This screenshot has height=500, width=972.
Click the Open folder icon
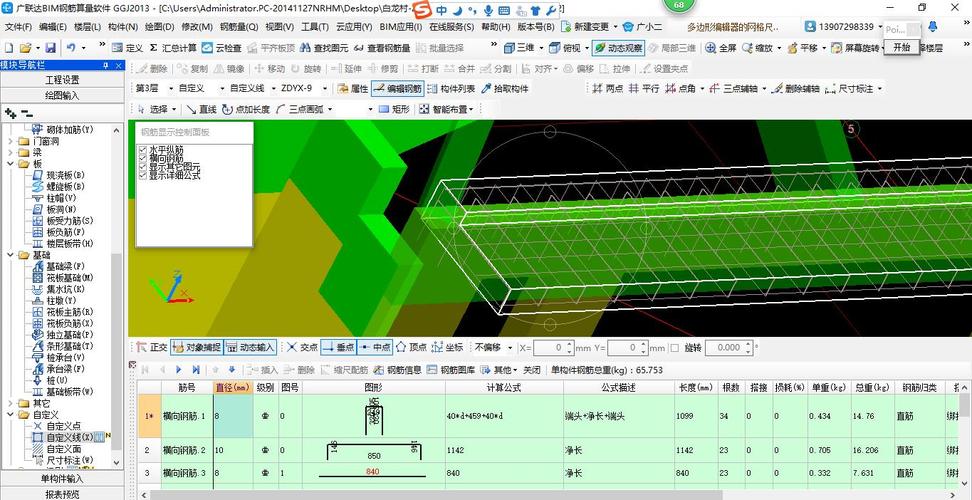25,48
